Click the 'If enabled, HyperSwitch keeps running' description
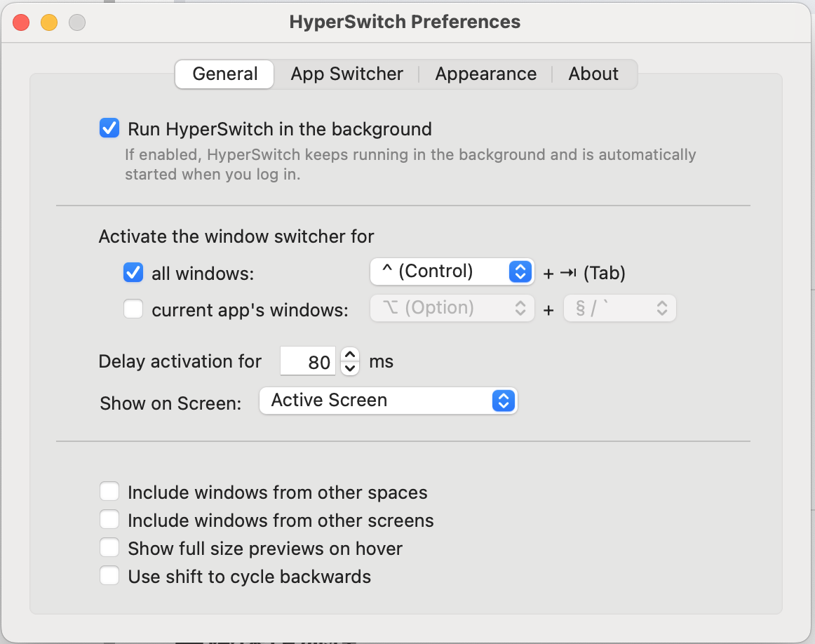The image size is (815, 644). coord(410,164)
